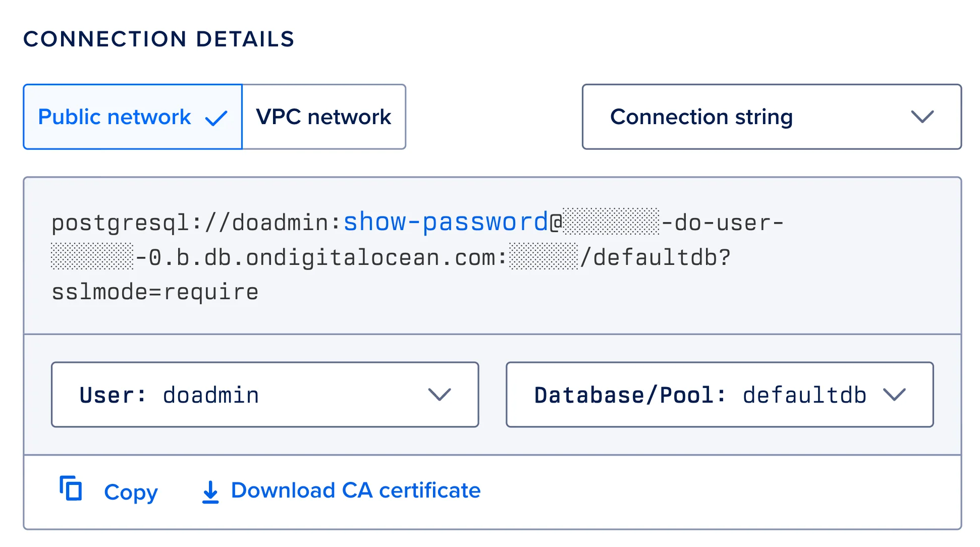Click the CONNECTION DETAILS heading
This screenshot has height=547, width=980.
[x=158, y=39]
